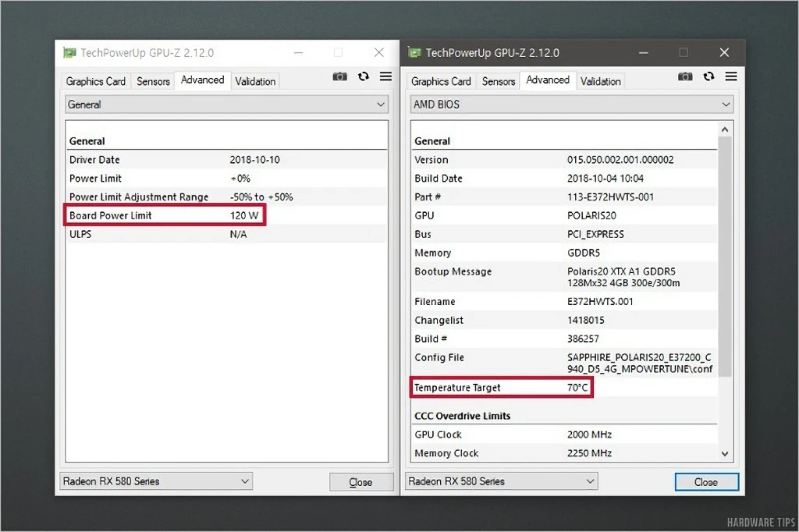Go to the Validation tab in the left window

coord(255,82)
